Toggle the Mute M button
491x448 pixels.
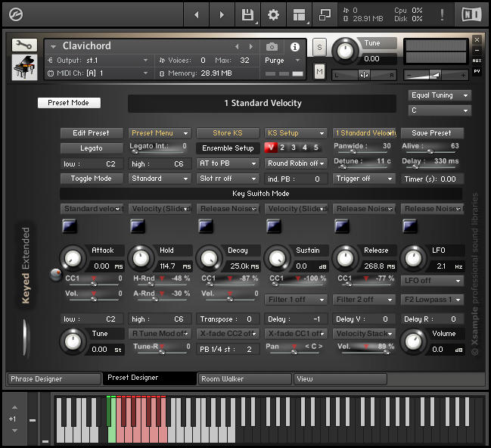click(x=319, y=71)
